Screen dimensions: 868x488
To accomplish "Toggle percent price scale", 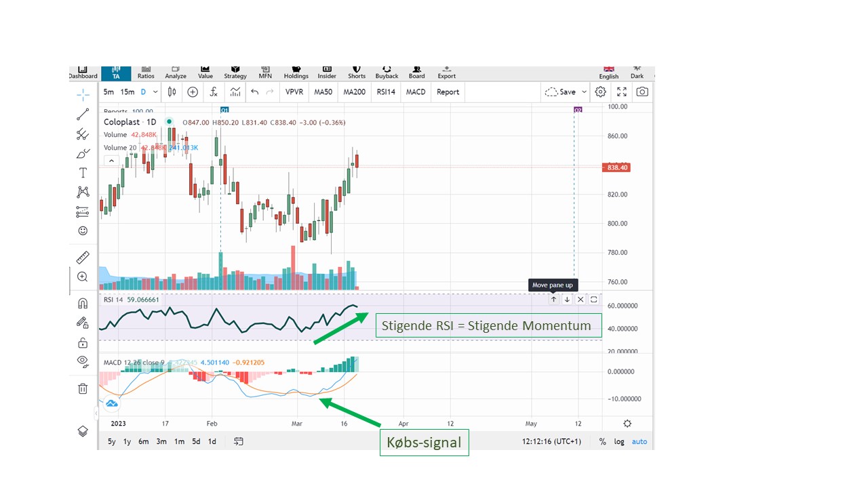I will (603, 442).
